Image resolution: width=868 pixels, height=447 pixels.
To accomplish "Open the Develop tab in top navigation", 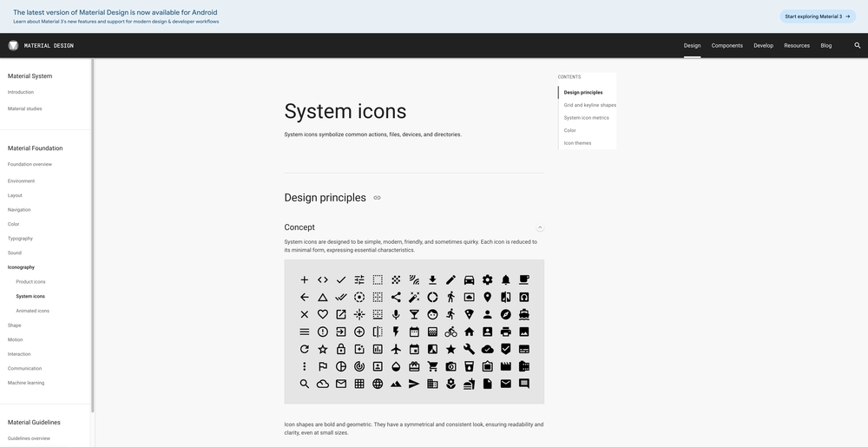I will click(763, 45).
